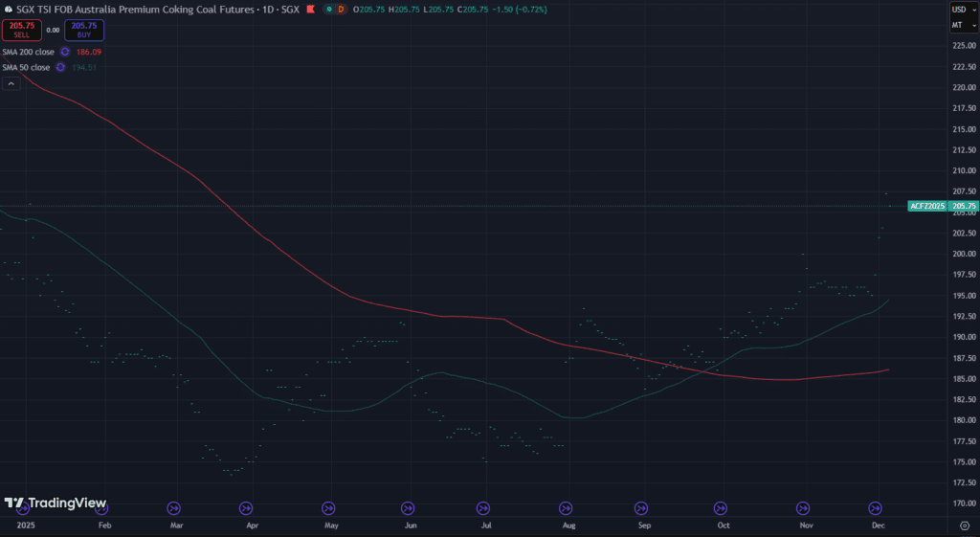The width and height of the screenshot is (980, 537).
Task: Click the contract rollover marker near Apr
Action: click(x=246, y=507)
